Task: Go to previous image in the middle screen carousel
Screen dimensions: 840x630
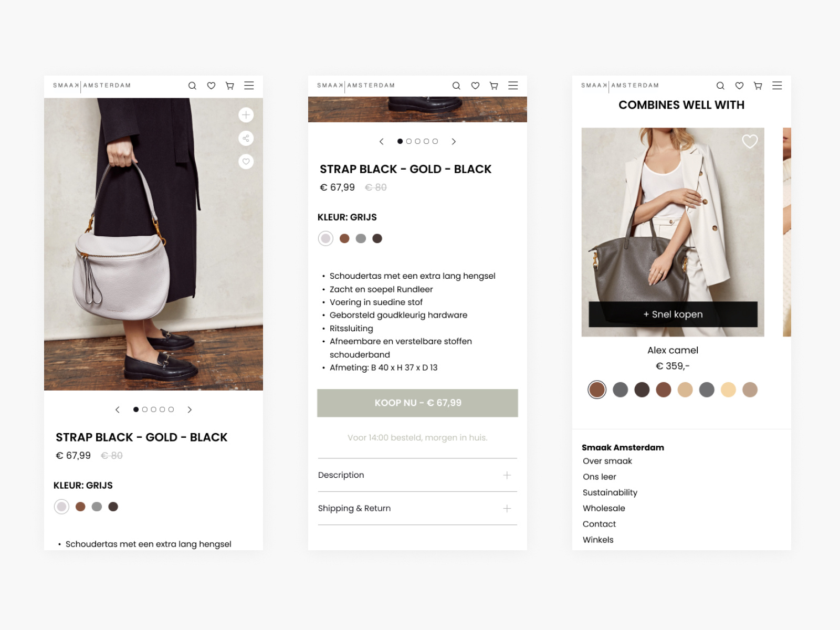Action: 382,141
